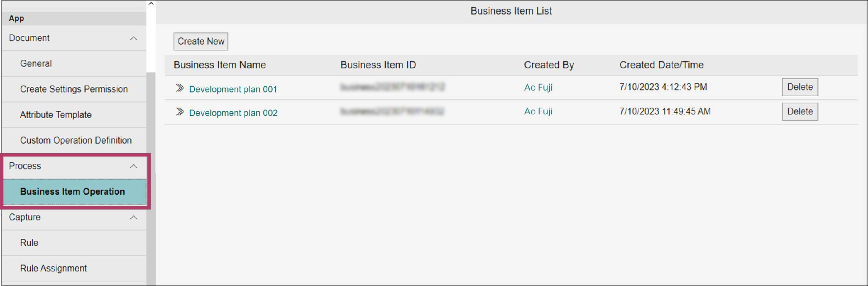Go to Rule Assignment
This screenshot has height=286, width=868.
tap(53, 269)
